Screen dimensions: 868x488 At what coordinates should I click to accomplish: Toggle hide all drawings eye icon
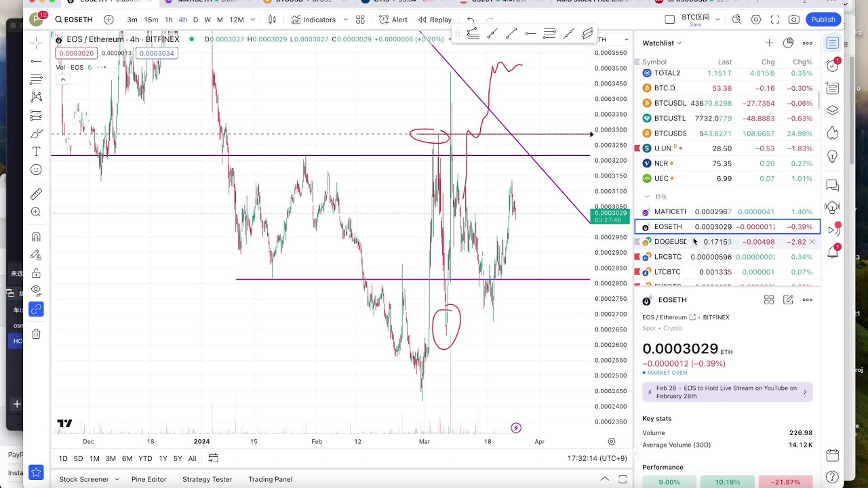36,291
